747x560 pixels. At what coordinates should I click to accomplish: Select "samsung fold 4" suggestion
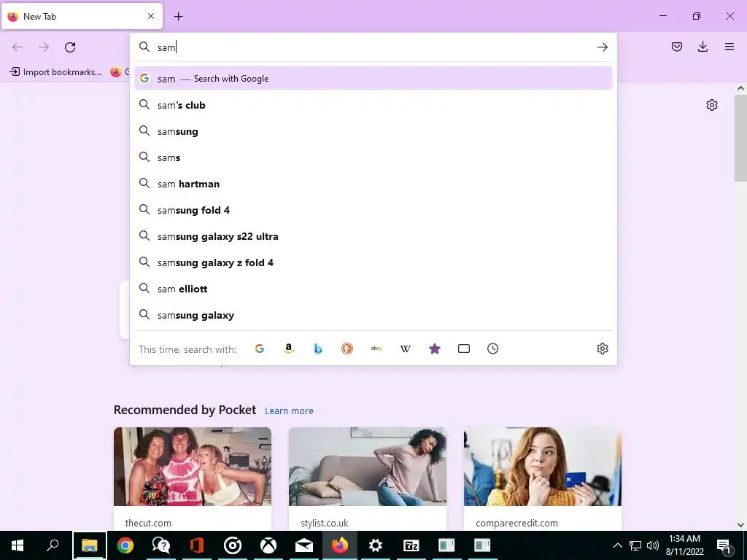[x=373, y=210]
